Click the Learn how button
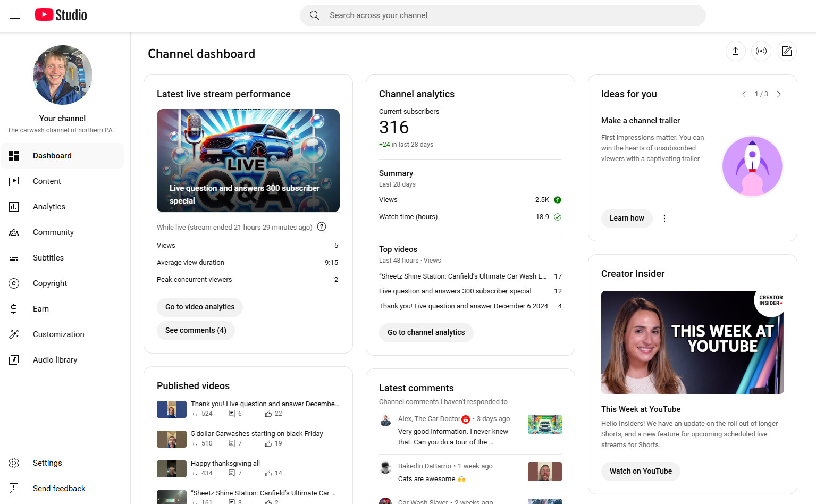The image size is (816, 504). (627, 218)
